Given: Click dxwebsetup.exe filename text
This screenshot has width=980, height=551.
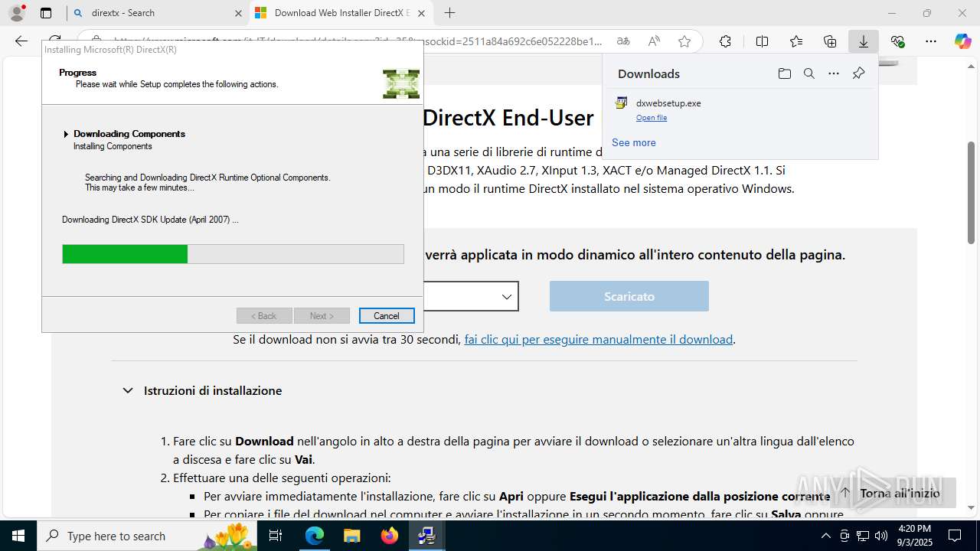Looking at the screenshot, I should click(668, 103).
